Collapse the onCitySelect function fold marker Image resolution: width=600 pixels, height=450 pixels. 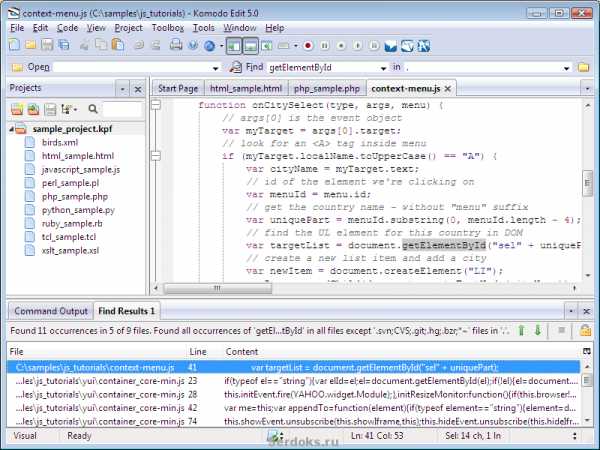(x=156, y=104)
